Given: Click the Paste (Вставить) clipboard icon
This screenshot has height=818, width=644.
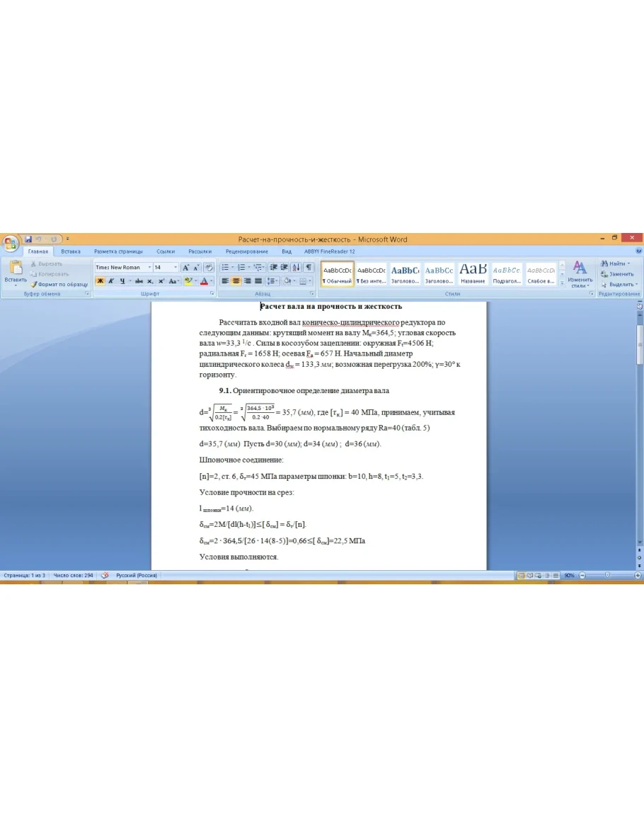Looking at the screenshot, I should pyautogui.click(x=15, y=270).
